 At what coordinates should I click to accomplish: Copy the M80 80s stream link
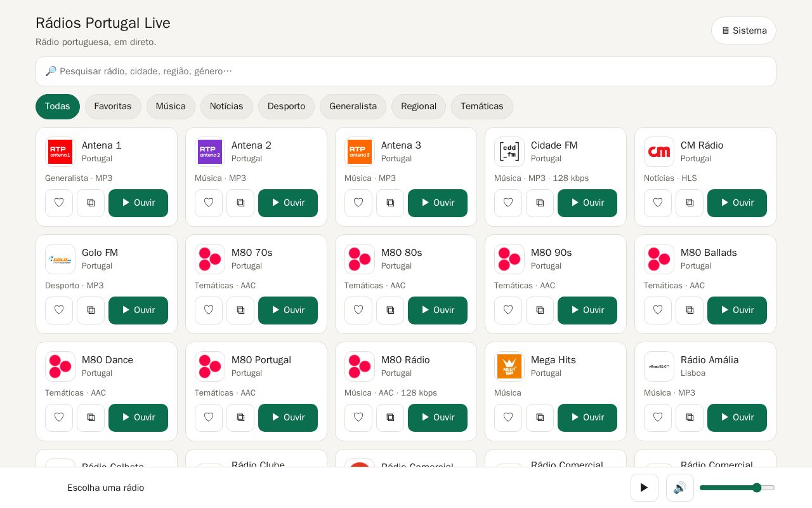(390, 311)
